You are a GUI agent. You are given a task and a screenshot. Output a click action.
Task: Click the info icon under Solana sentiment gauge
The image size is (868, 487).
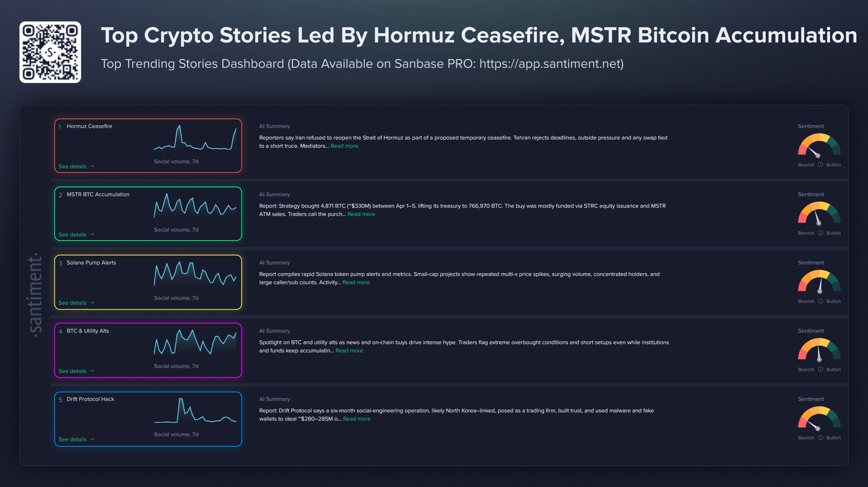tap(820, 301)
